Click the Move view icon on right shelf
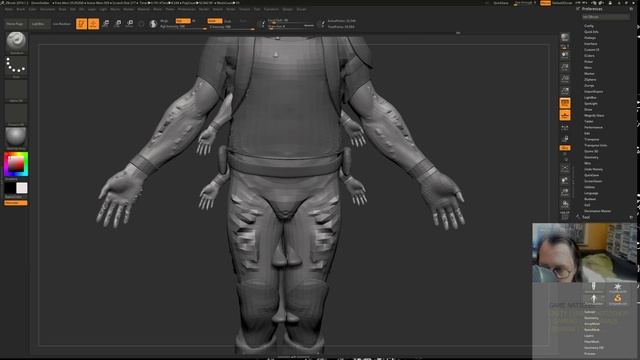Viewport: 640px width, 360px height. (565, 180)
